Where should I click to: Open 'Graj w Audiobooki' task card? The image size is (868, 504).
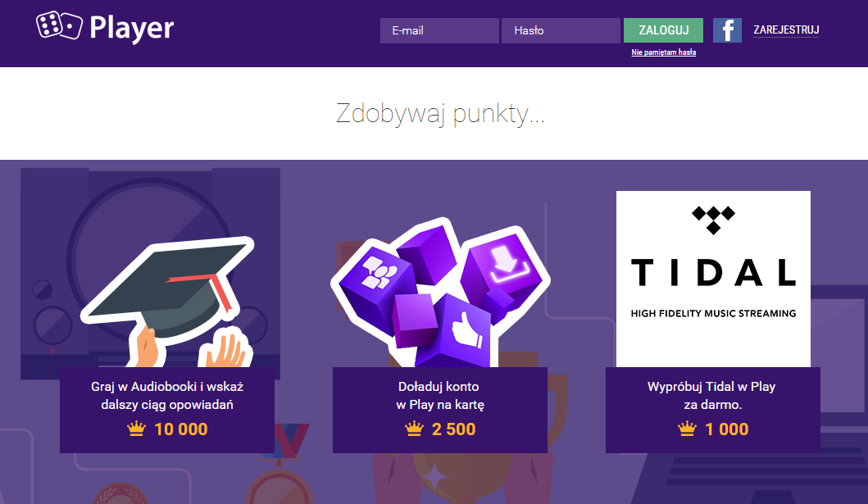[x=167, y=410]
